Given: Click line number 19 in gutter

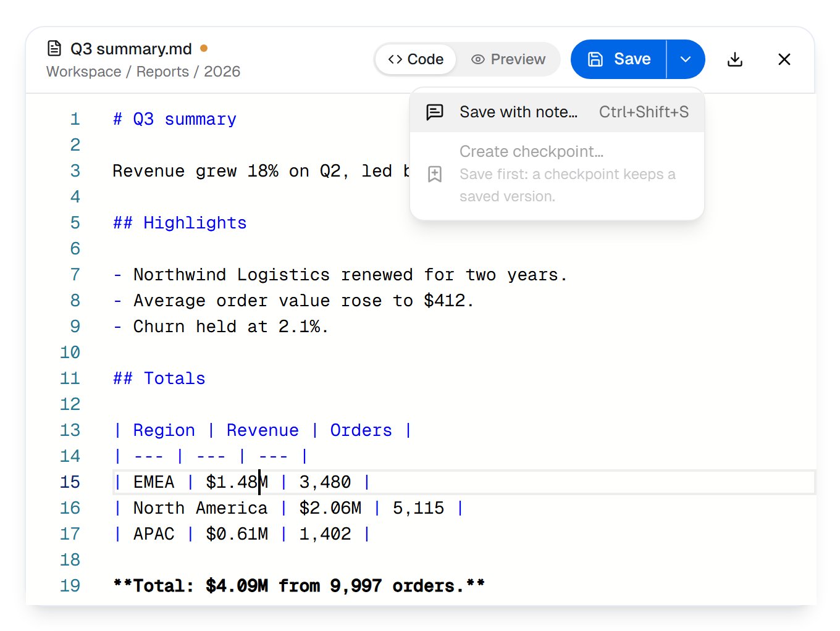Looking at the screenshot, I should point(70,586).
